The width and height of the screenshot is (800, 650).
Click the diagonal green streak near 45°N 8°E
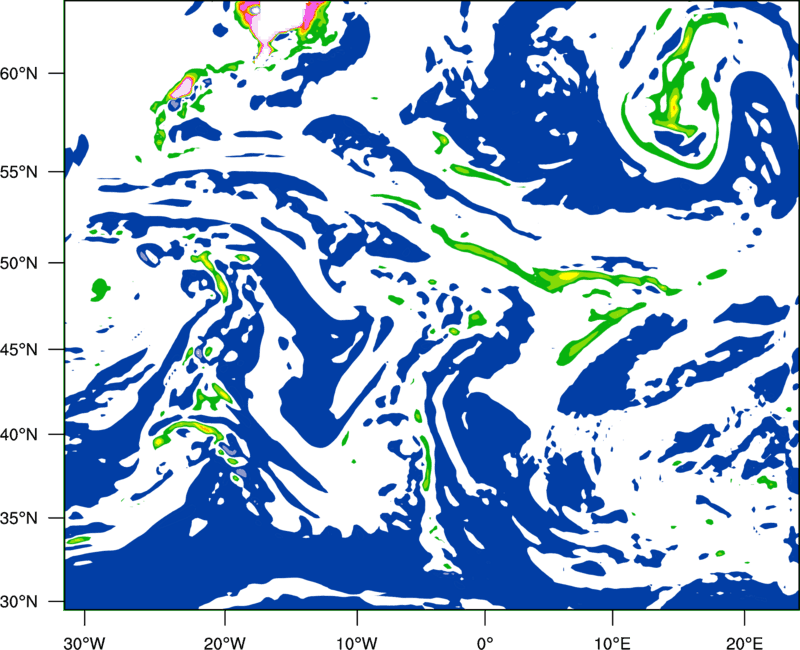pyautogui.click(x=599, y=332)
